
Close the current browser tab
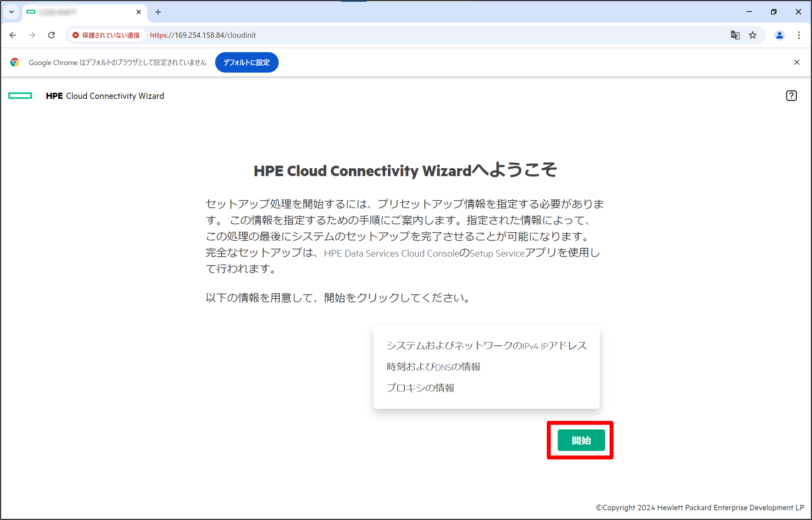pyautogui.click(x=138, y=12)
